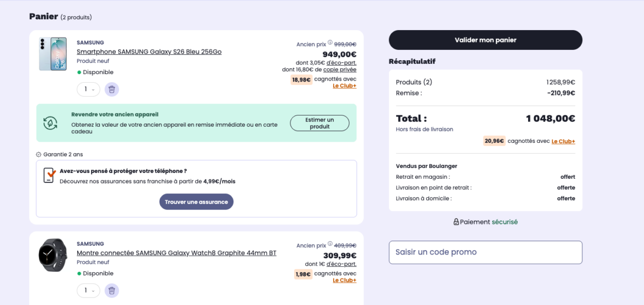Image resolution: width=644 pixels, height=305 pixels.
Task: Open Smartphone SAMSUNG Galaxy S26 Bleu link
Action: pos(149,52)
